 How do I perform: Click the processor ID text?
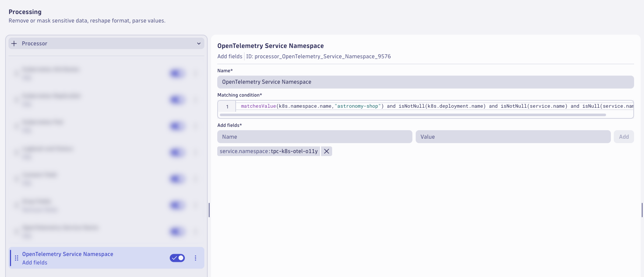(x=319, y=56)
